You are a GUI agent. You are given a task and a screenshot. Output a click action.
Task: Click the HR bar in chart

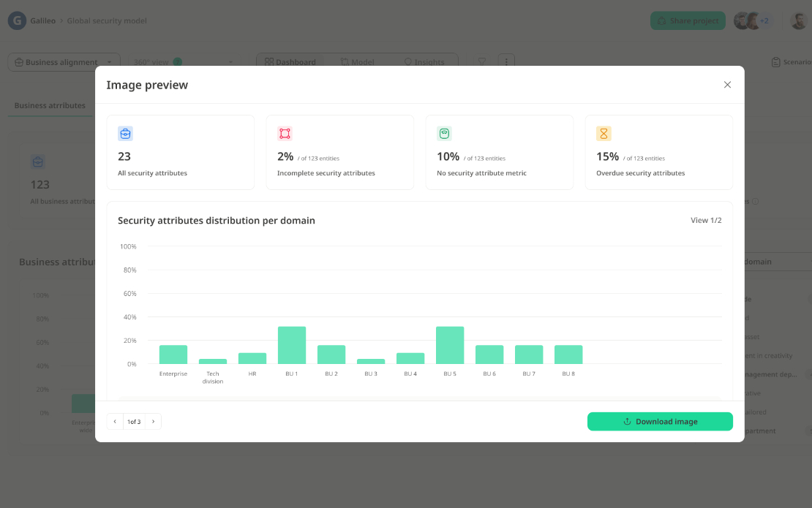(252, 358)
